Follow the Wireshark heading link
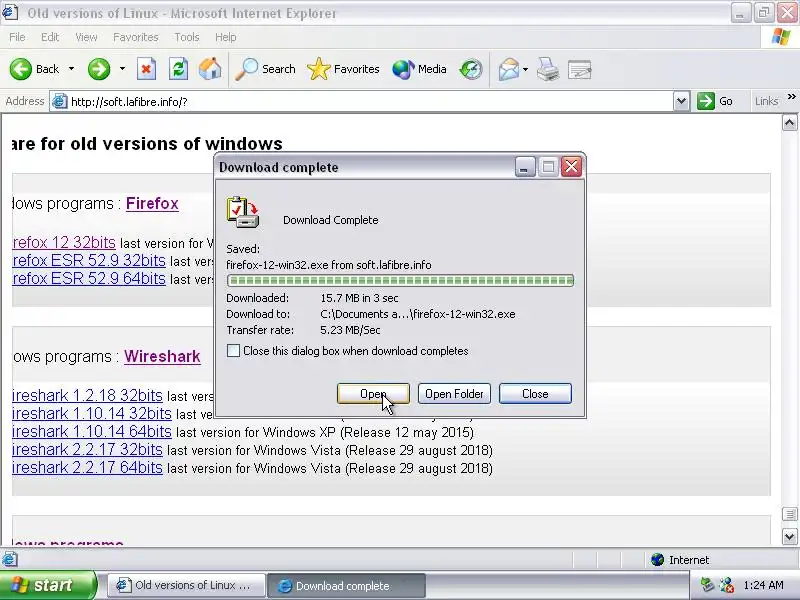800x600 pixels. [x=162, y=357]
